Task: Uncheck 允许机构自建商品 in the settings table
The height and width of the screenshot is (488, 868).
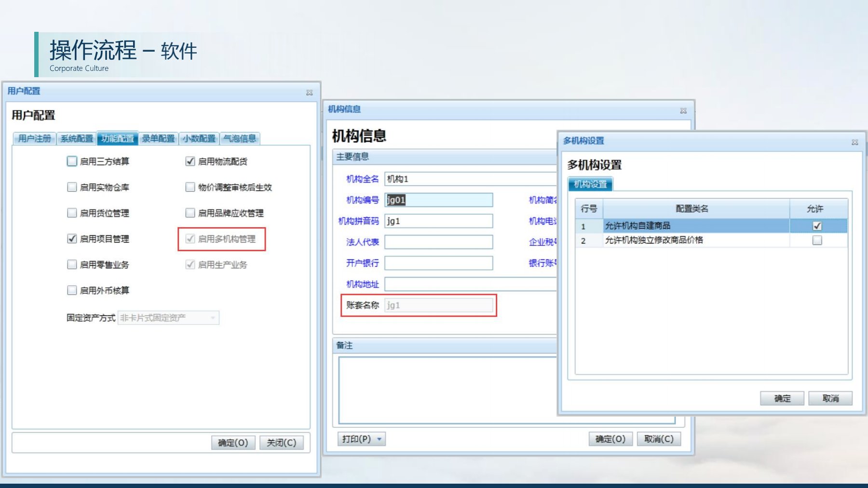Action: tap(816, 225)
